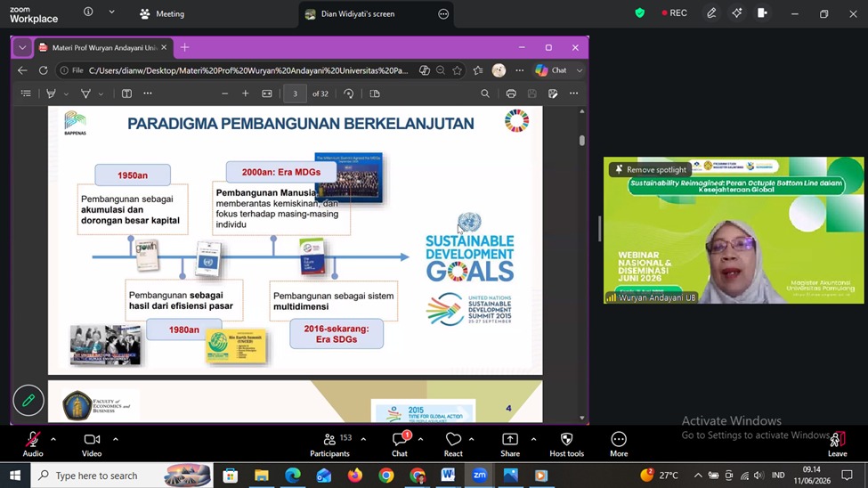Open Host tools
The height and width of the screenshot is (488, 868).
(x=567, y=444)
